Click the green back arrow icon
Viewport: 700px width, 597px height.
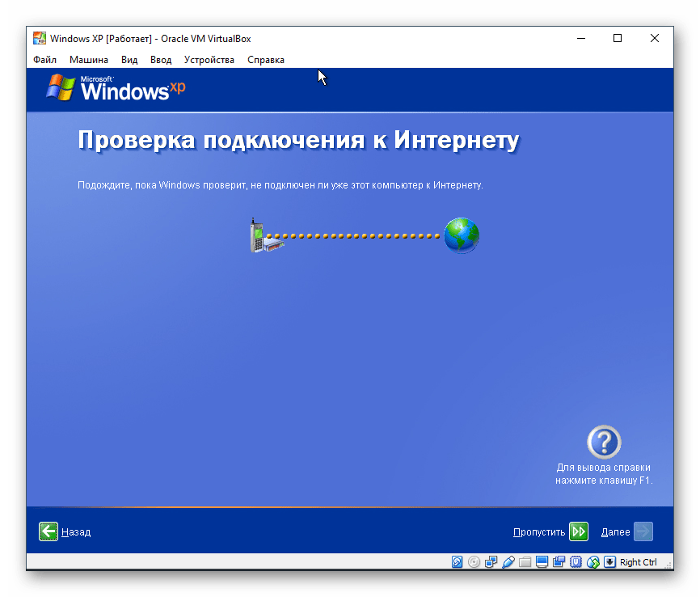coord(48,531)
